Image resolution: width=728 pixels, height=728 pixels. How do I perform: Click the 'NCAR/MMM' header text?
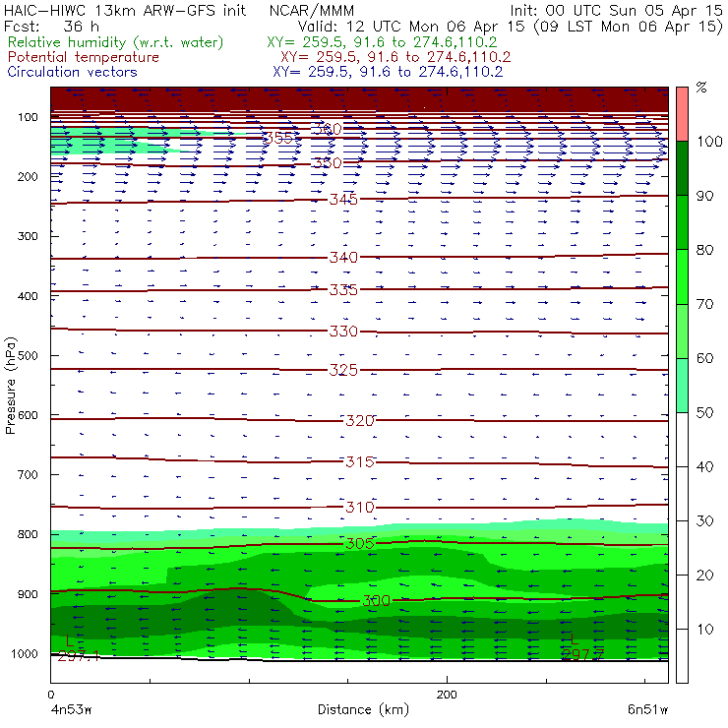click(x=312, y=11)
